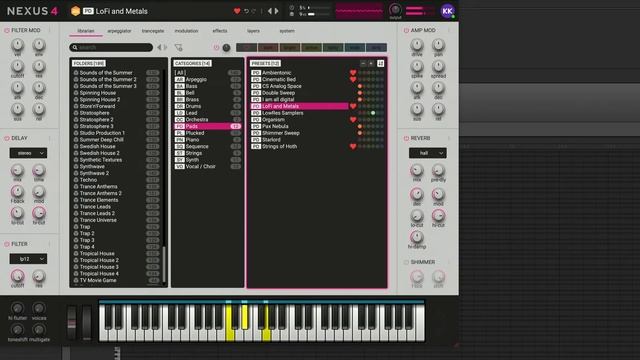Toggle the FILTER section power button
The height and width of the screenshot is (360, 640).
point(7,244)
